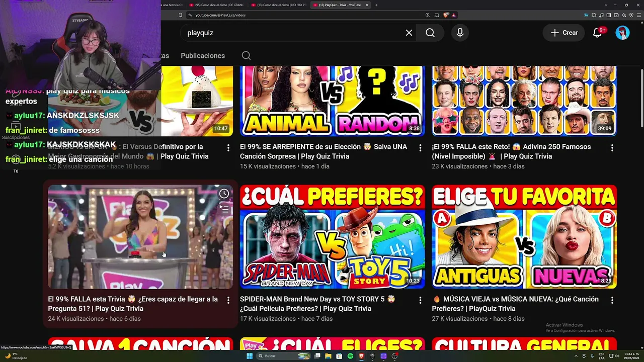Select the PlayQuiz - Trivia - YouTube browser tab
Image resolution: width=644 pixels, height=362 pixels.
pos(341,5)
